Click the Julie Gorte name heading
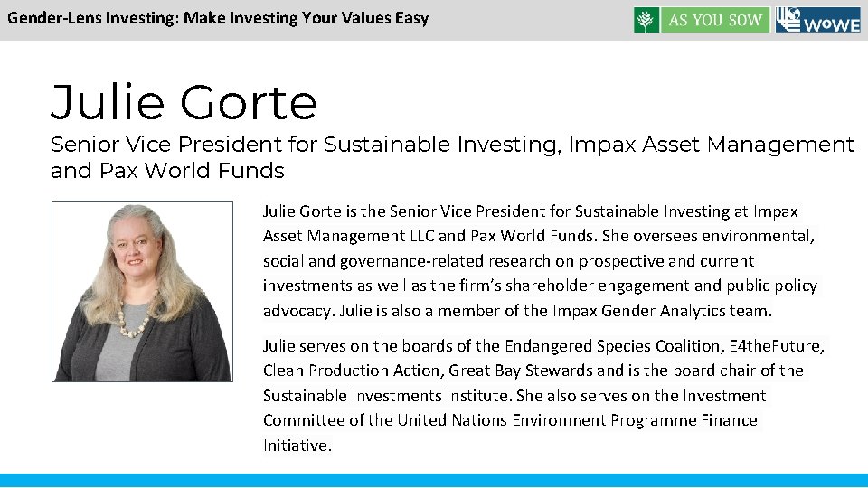868x488 pixels. click(184, 102)
